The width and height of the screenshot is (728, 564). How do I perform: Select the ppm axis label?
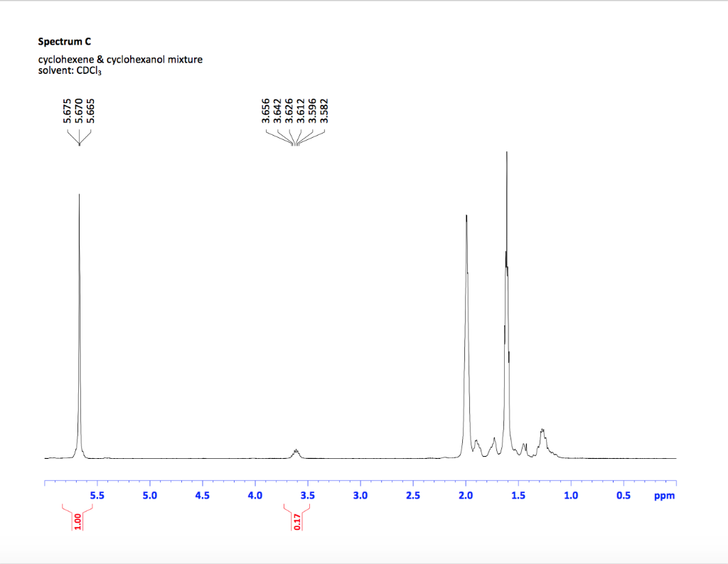click(x=664, y=496)
